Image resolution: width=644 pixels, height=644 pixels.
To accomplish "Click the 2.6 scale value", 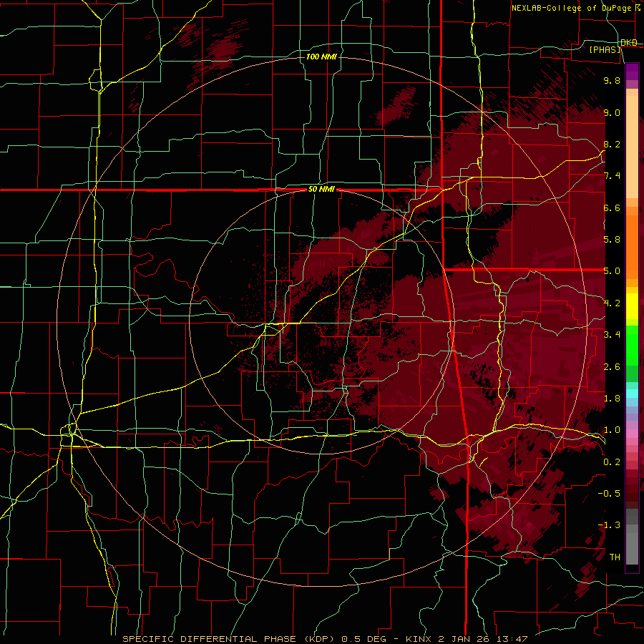I will (612, 367).
